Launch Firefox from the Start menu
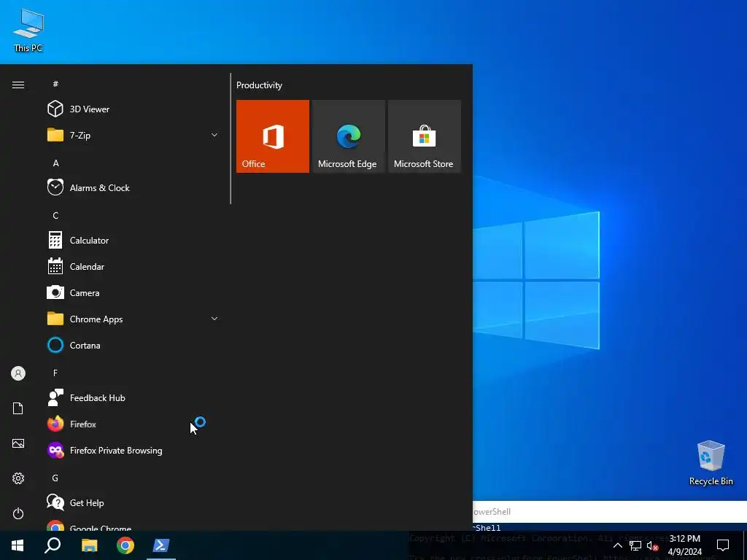747x560 pixels. tap(132, 424)
